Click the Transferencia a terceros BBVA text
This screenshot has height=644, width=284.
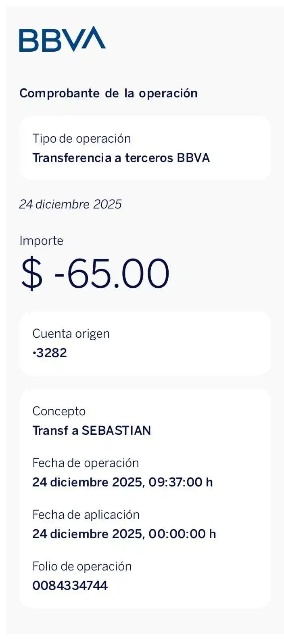click(x=121, y=158)
